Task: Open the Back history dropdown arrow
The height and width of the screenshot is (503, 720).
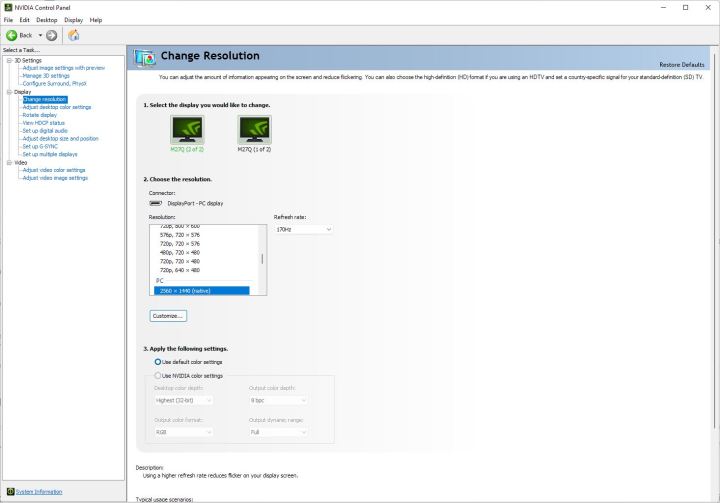Action: 40,35
